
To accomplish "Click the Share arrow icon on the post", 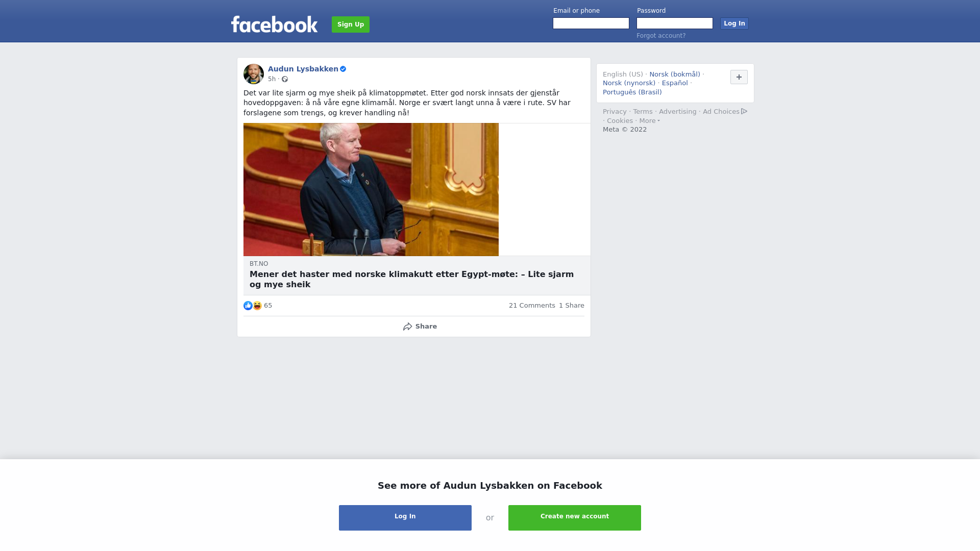I will (407, 327).
